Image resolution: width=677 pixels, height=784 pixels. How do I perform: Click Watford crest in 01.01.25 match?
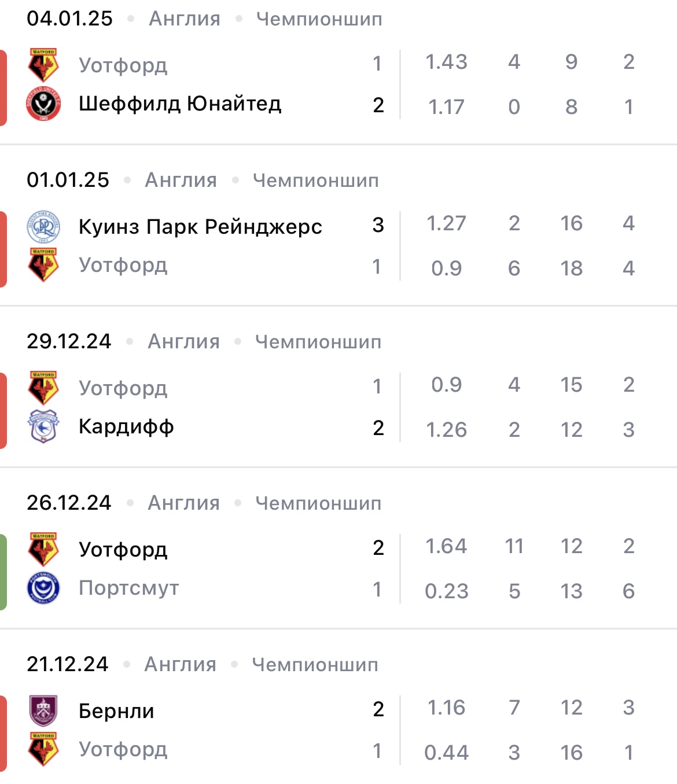43,265
